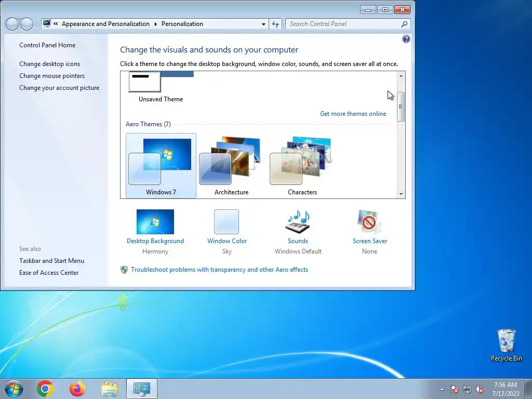The height and width of the screenshot is (399, 532).
Task: Click the Personalization breadcrumb
Action: [x=182, y=24]
